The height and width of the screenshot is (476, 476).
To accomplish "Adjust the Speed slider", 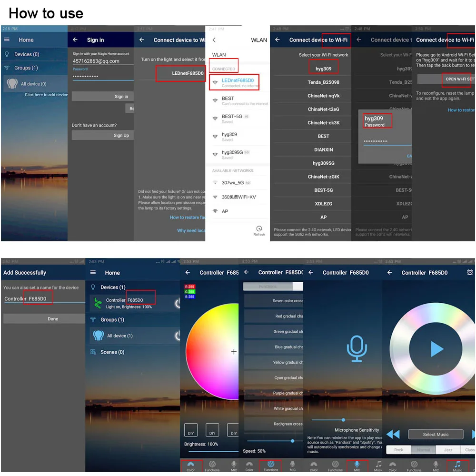I will pos(275,441).
